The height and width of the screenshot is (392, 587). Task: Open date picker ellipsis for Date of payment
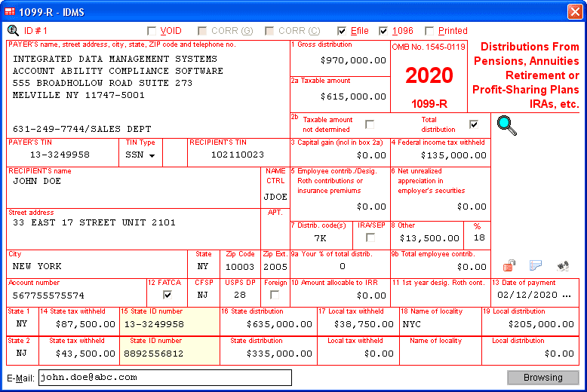(x=567, y=295)
